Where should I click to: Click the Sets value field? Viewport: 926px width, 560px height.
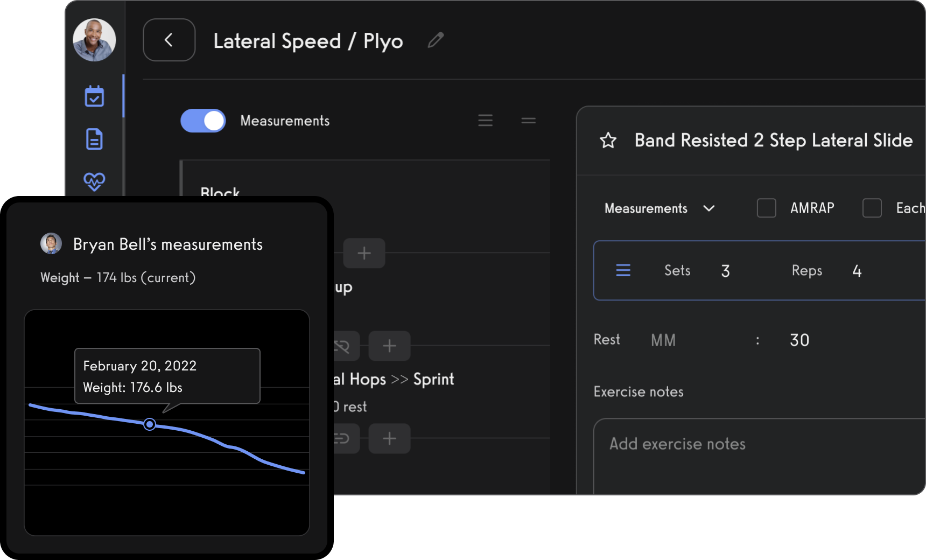[x=726, y=271]
